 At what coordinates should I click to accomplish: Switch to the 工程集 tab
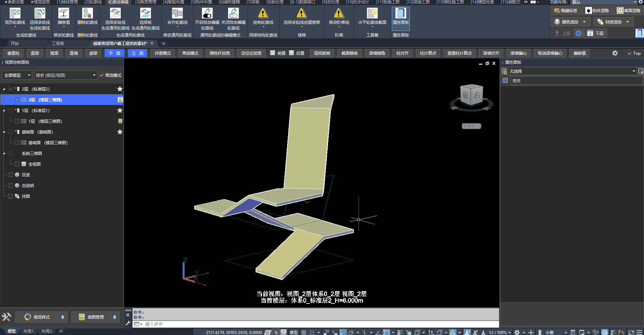(x=58, y=44)
